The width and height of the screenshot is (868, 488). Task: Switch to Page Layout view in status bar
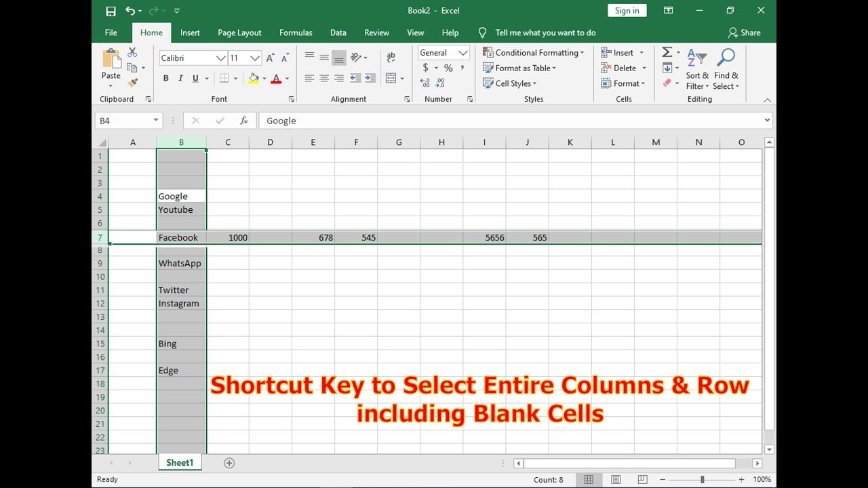pyautogui.click(x=616, y=479)
